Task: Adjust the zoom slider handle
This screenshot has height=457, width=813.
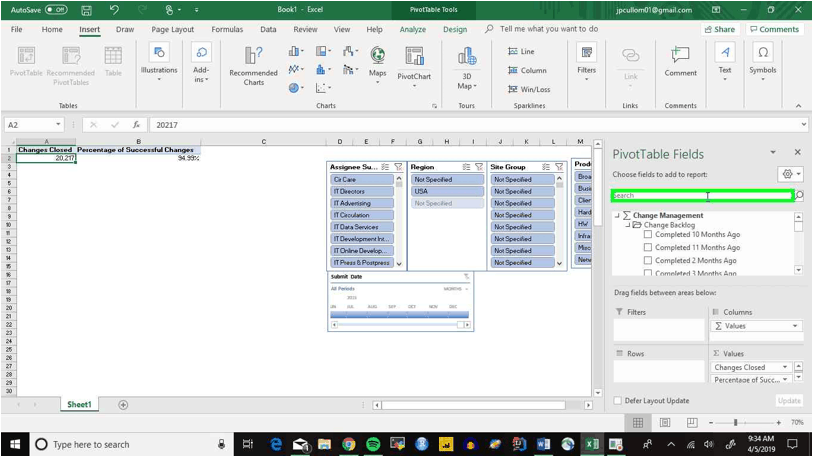Action: pos(735,423)
